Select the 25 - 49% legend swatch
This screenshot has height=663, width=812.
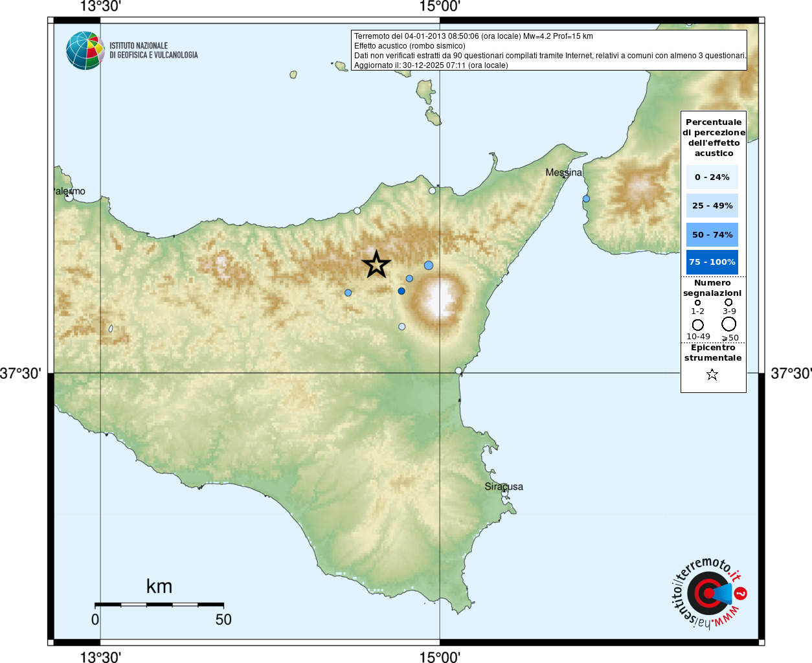point(712,205)
